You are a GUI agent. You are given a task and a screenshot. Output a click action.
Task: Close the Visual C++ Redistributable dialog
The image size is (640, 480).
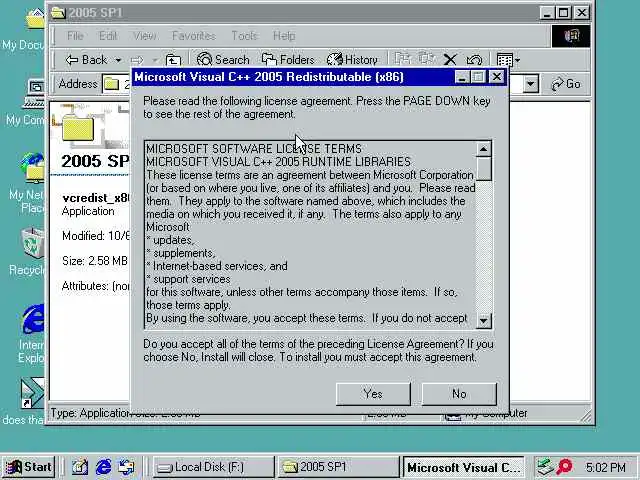[x=497, y=77]
